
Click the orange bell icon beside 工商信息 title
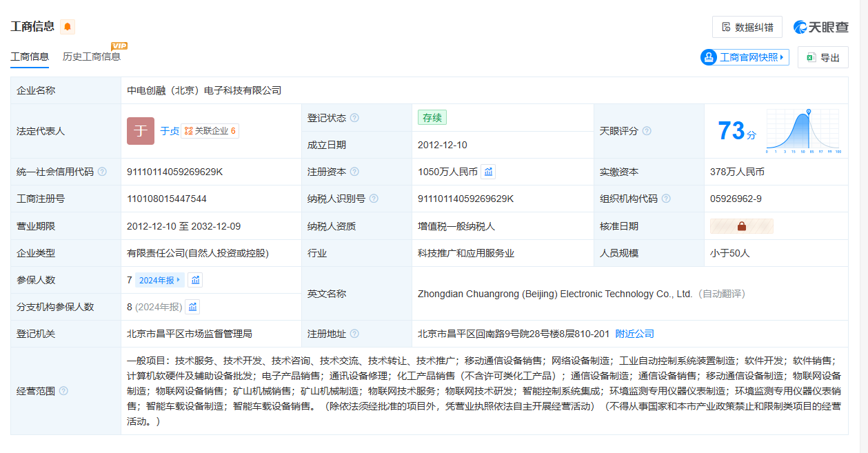(67, 27)
